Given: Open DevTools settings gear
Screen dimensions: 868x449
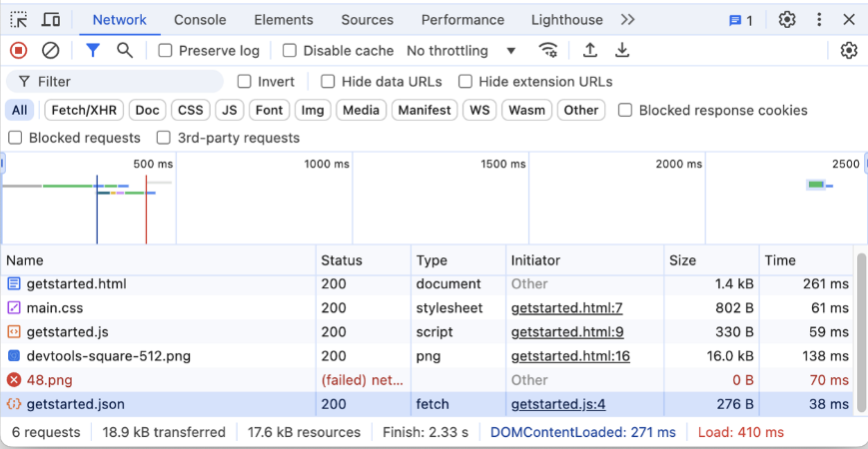Looking at the screenshot, I should point(787,20).
